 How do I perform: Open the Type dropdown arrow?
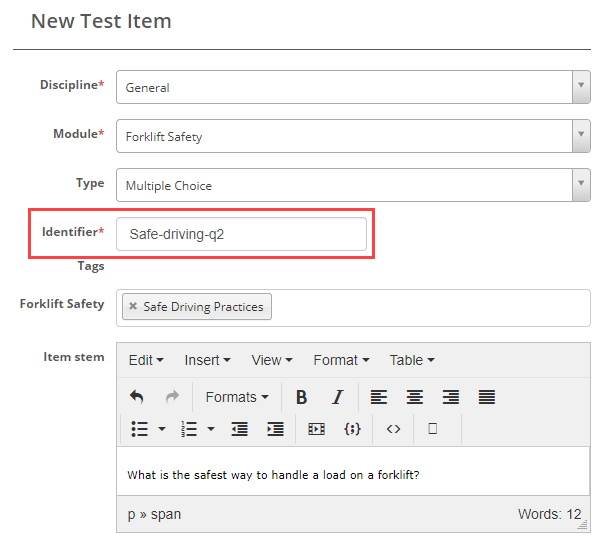click(580, 185)
